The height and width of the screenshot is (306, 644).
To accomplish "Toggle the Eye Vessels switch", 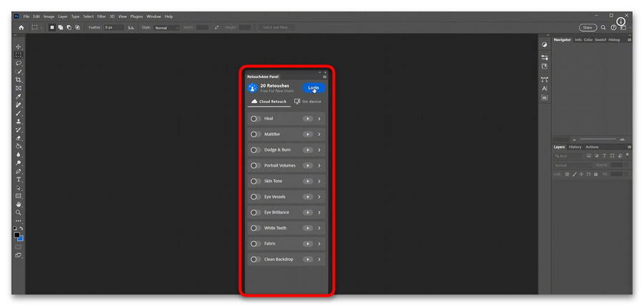I will point(255,197).
